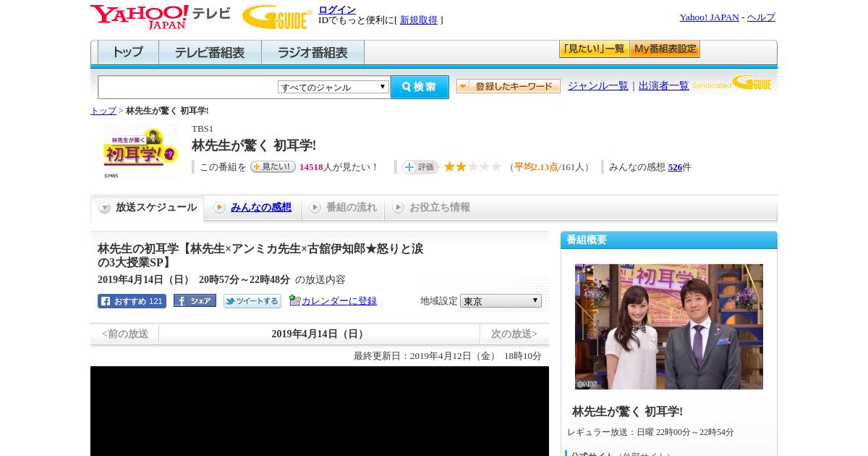Click the My番組表設定 button
The image size is (868, 456).
coord(665,49)
